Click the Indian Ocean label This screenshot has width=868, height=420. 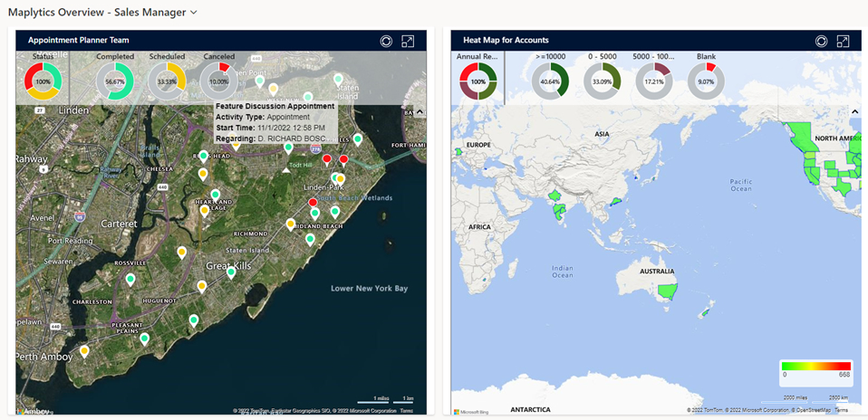click(563, 272)
